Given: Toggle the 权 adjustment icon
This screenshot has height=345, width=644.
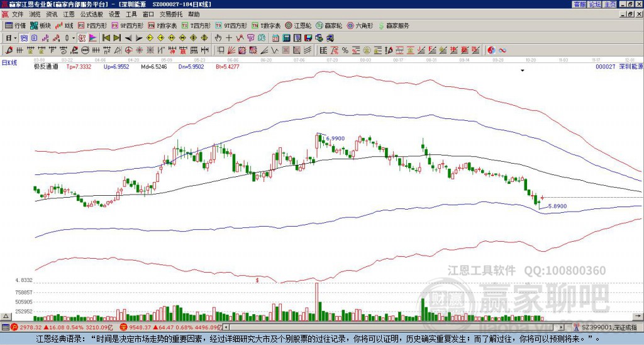Looking at the screenshot, I should [81, 38].
